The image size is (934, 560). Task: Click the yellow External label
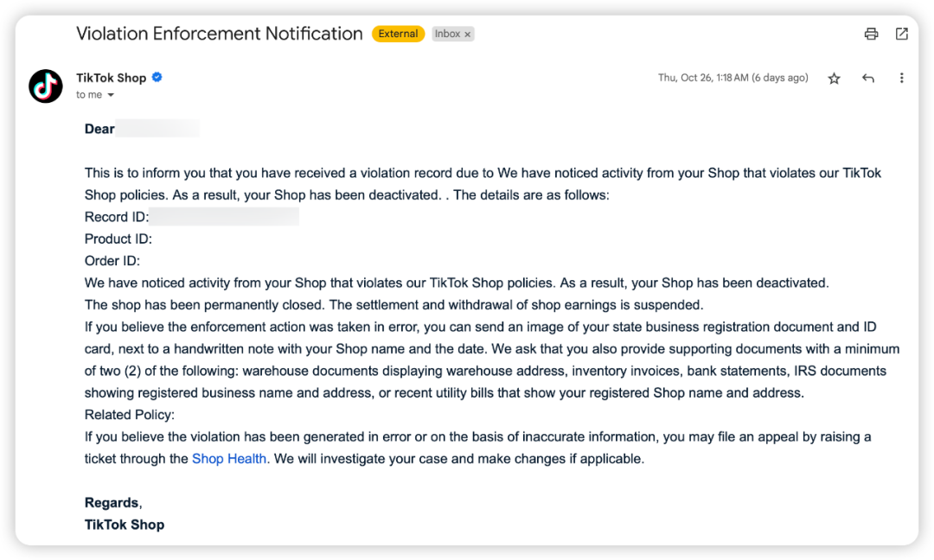[x=398, y=34]
